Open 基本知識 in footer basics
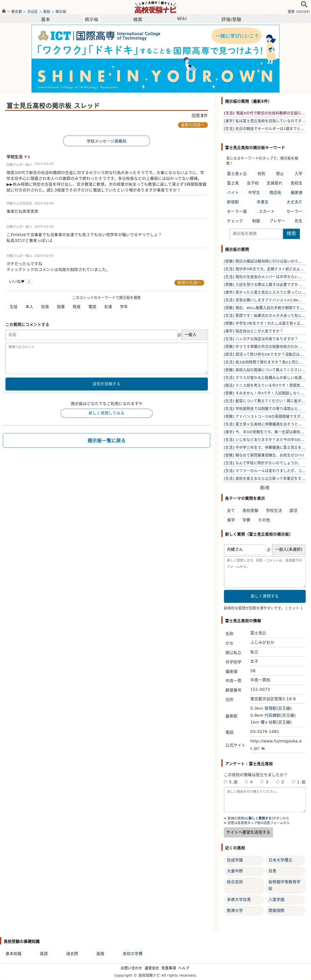The width and height of the screenshot is (311, 980). click(14, 954)
